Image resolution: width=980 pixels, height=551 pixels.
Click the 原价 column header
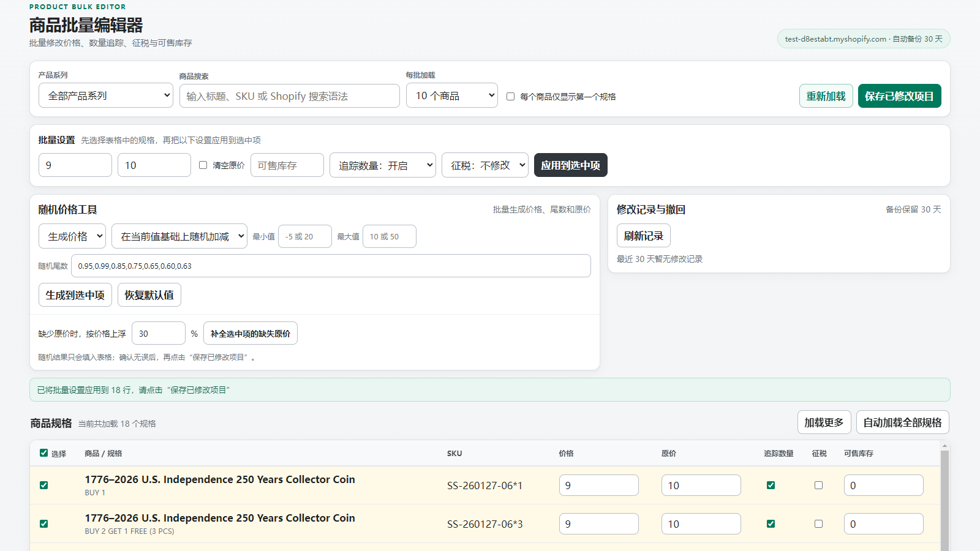[x=669, y=454]
